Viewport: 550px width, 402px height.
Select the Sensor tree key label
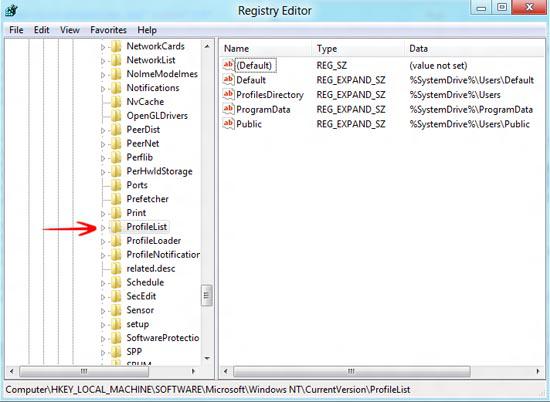coord(140,310)
